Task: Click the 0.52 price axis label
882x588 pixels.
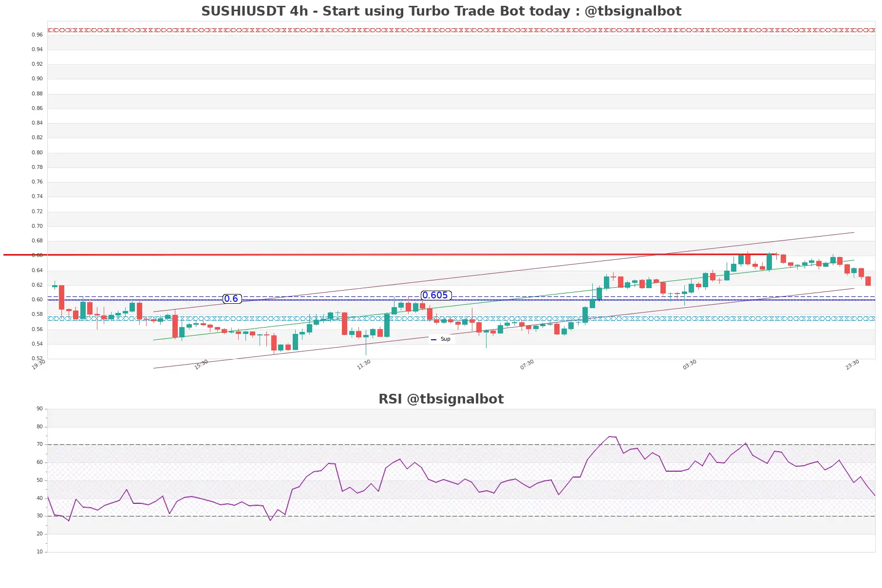Action: 37,358
